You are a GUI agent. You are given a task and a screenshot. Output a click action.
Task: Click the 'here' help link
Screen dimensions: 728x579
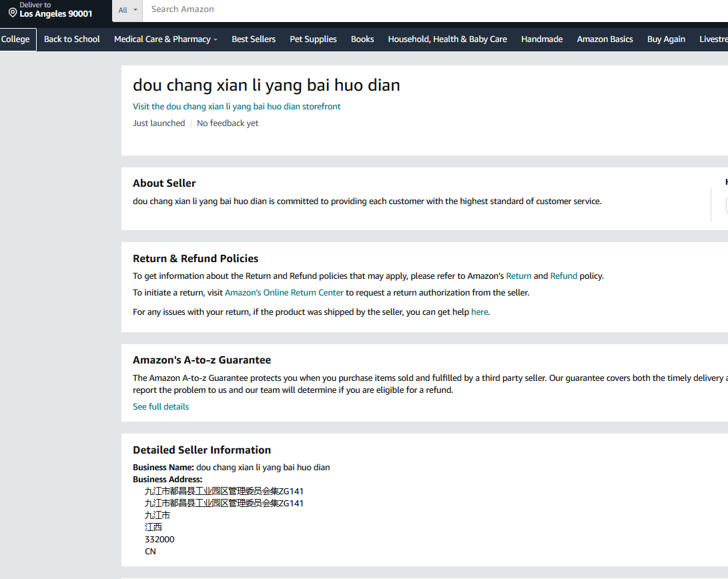479,312
